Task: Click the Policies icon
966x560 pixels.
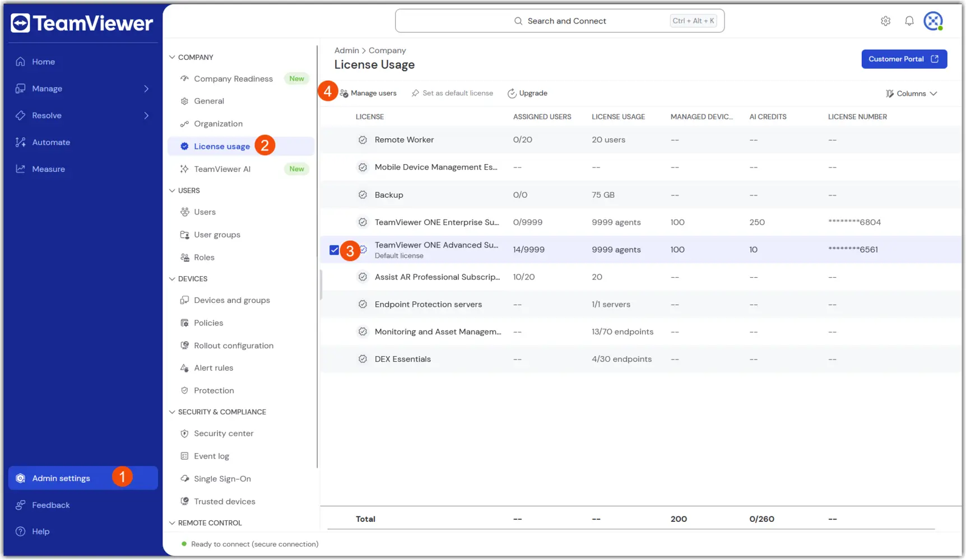Action: point(184,323)
